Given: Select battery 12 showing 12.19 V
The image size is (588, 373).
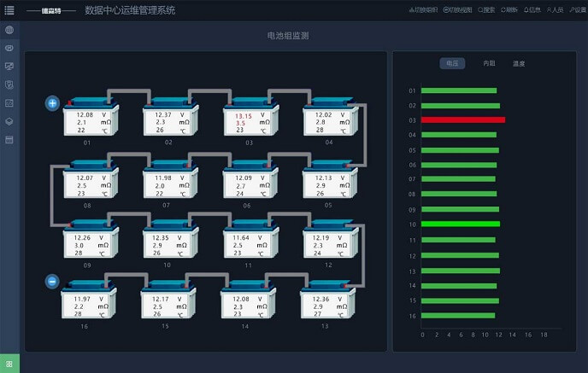Looking at the screenshot, I should click(x=331, y=240).
